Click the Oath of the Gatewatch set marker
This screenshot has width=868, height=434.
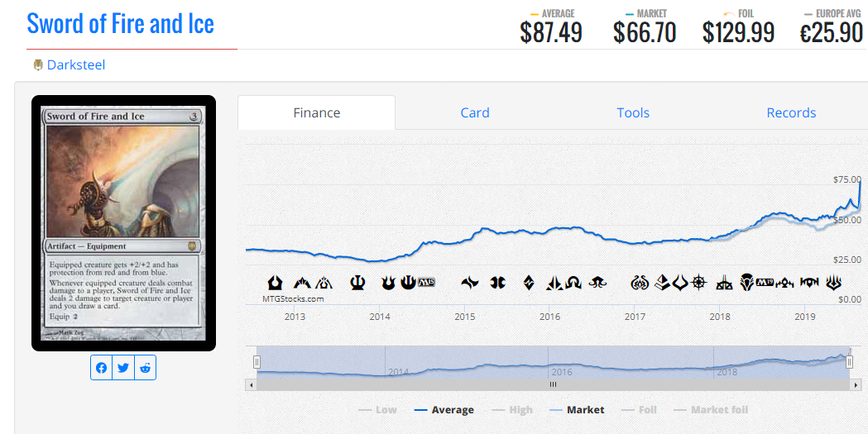(x=554, y=283)
